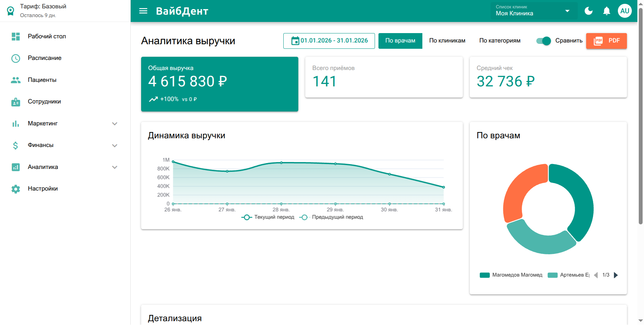644x325 pixels.
Task: Switch to the По категориям tab
Action: pyautogui.click(x=500, y=40)
